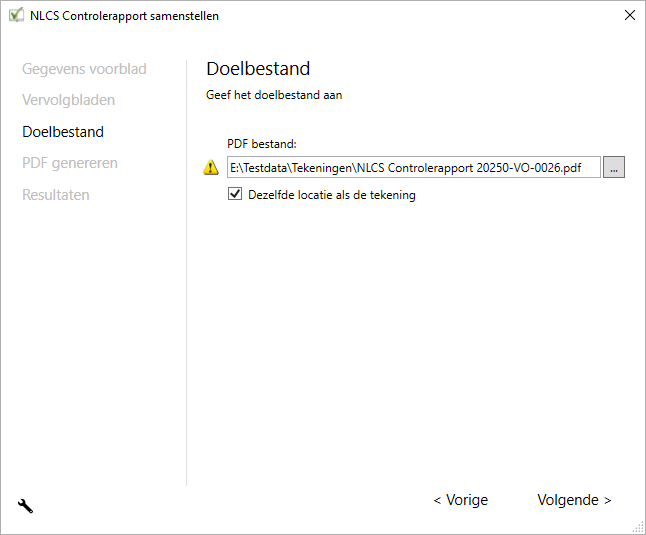
Task: Click the Doelbestand page heading
Action: click(x=258, y=69)
